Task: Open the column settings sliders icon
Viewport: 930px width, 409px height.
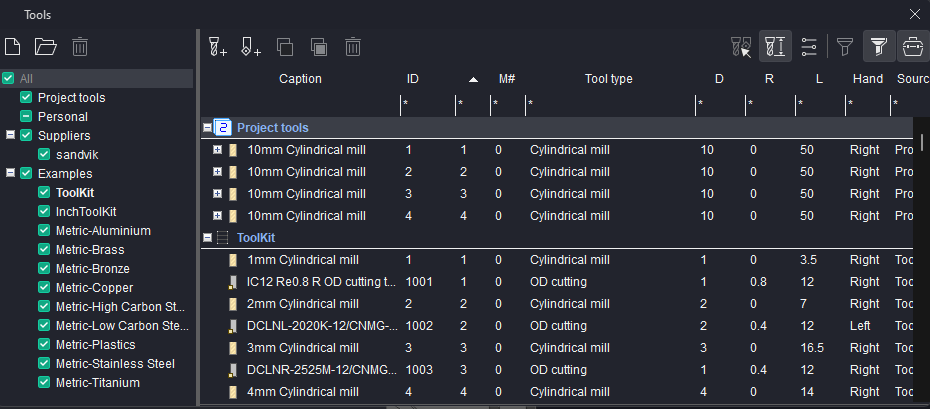Action: [809, 46]
